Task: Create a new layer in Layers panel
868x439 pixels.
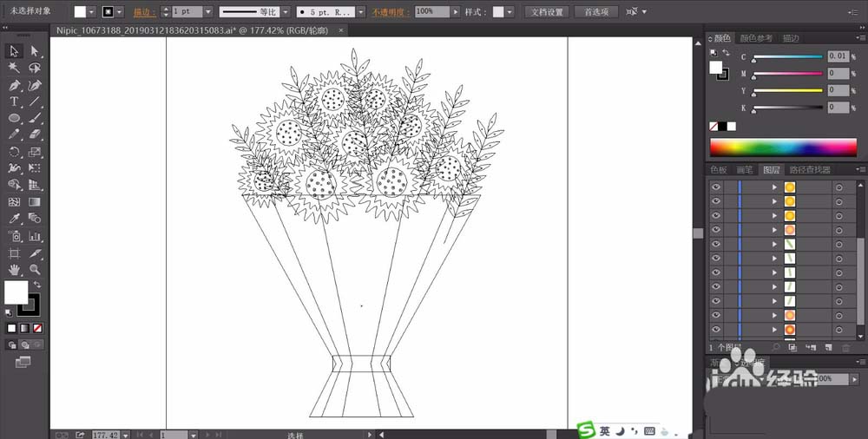Action: point(829,348)
